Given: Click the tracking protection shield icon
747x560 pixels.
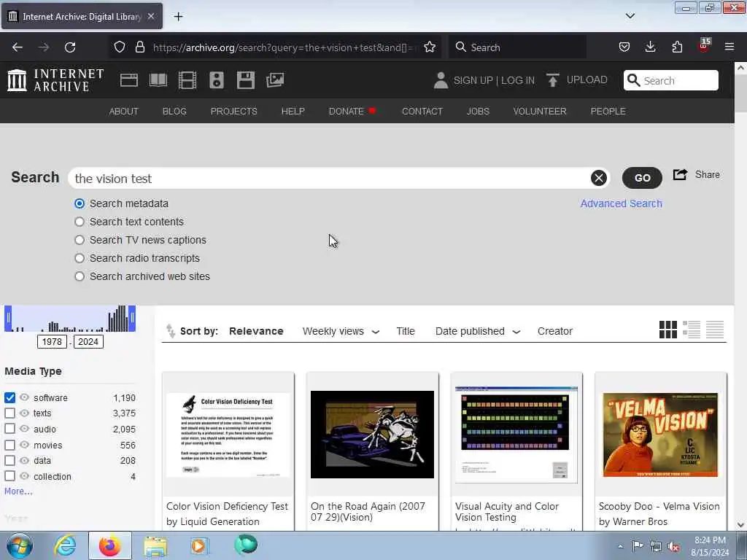Looking at the screenshot, I should point(120,47).
